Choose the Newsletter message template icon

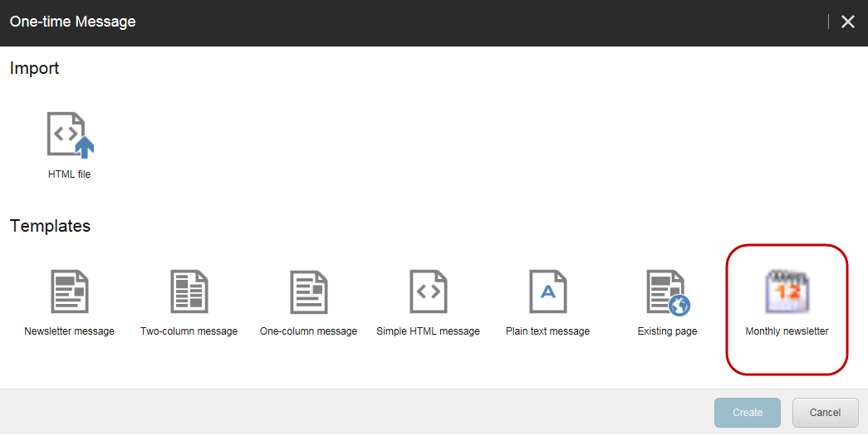tap(70, 291)
